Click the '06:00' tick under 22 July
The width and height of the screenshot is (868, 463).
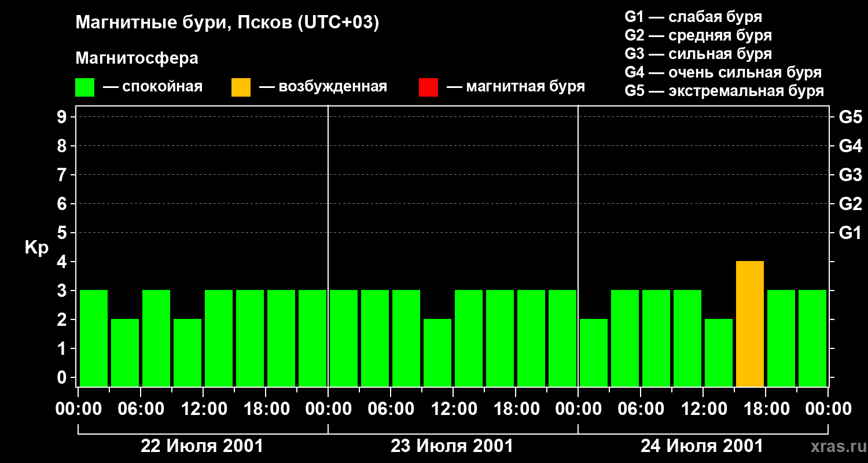pos(141,409)
